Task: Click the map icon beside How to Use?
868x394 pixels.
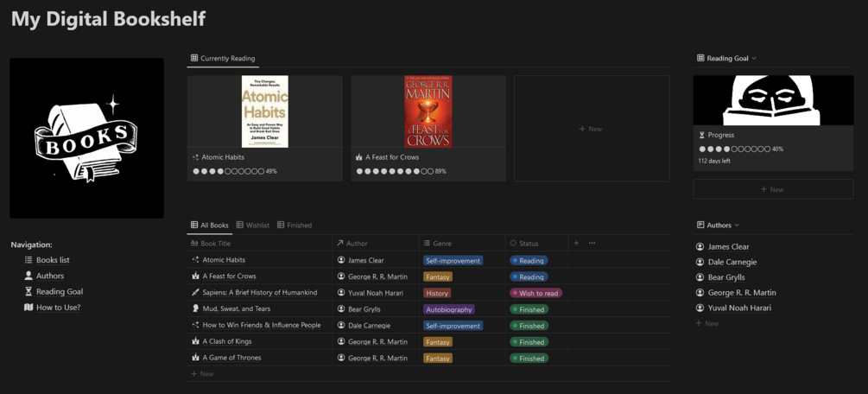Action: (x=29, y=307)
